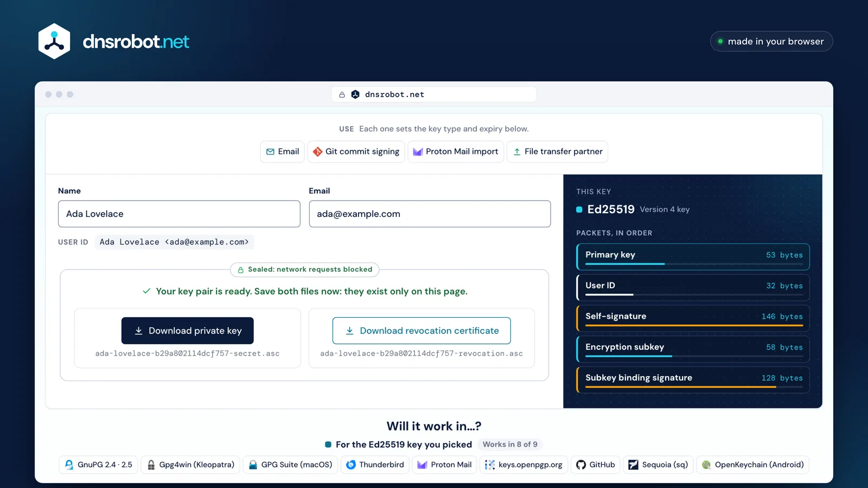Click the lock icon in address bar
The image size is (868, 488).
(342, 94)
